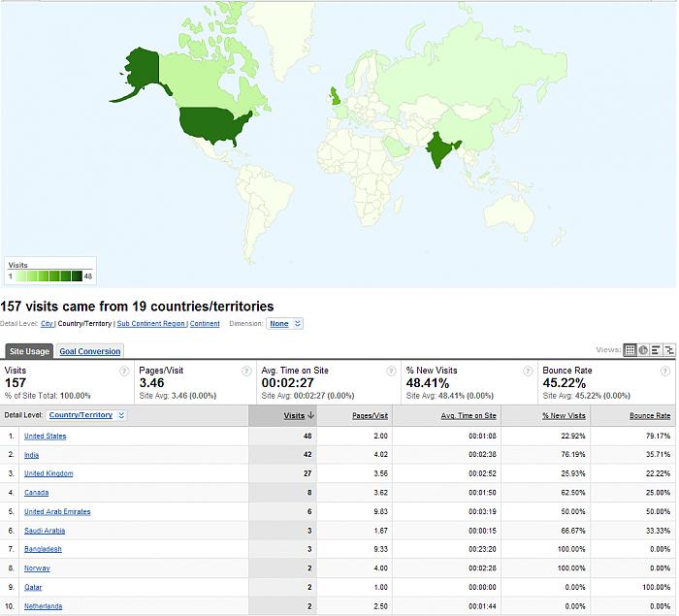The height and width of the screenshot is (616, 679).
Task: Open Netherlands row link
Action: point(43,606)
